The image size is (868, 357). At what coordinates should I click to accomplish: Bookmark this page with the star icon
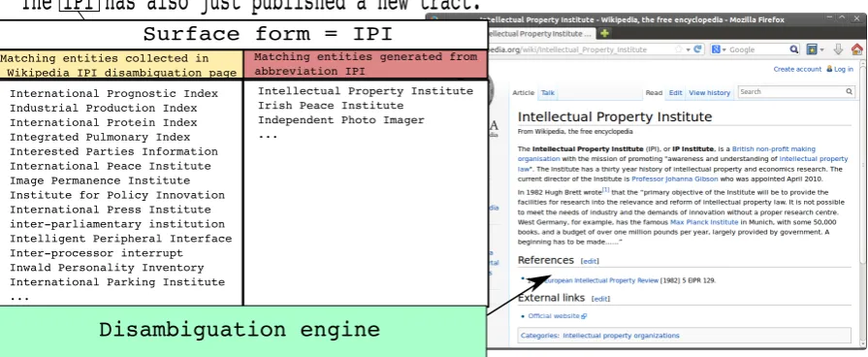(678, 49)
